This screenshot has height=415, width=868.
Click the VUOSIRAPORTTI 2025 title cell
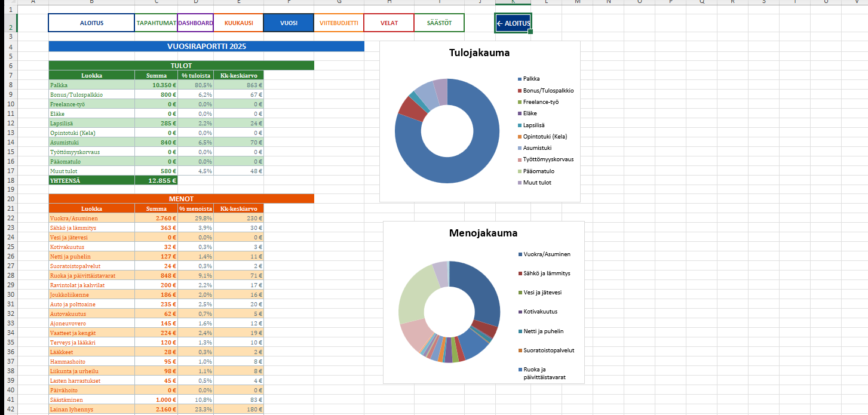(206, 46)
